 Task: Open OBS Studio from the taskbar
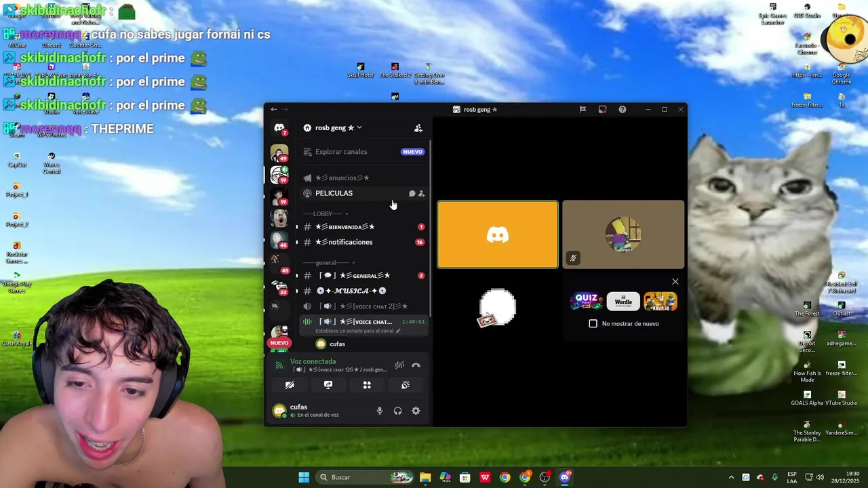click(545, 477)
